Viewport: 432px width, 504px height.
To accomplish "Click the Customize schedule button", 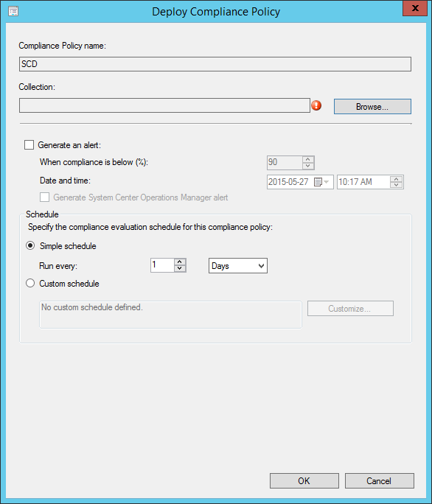I will pos(350,309).
